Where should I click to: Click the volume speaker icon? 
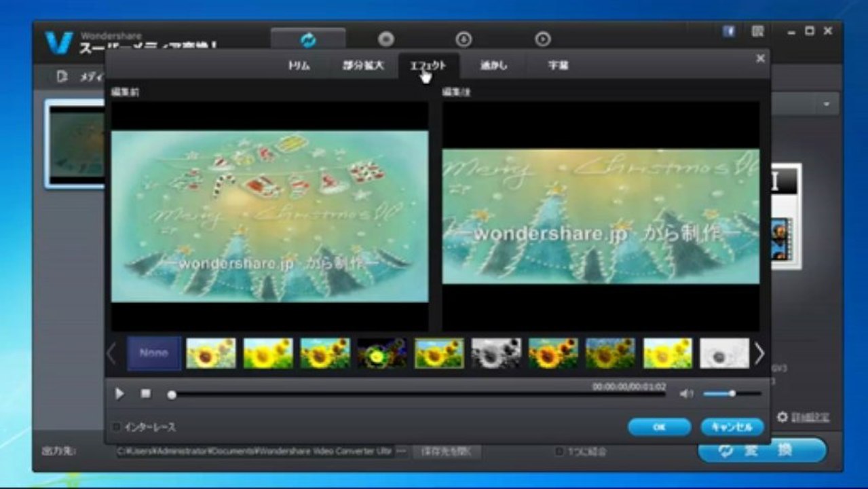(687, 393)
